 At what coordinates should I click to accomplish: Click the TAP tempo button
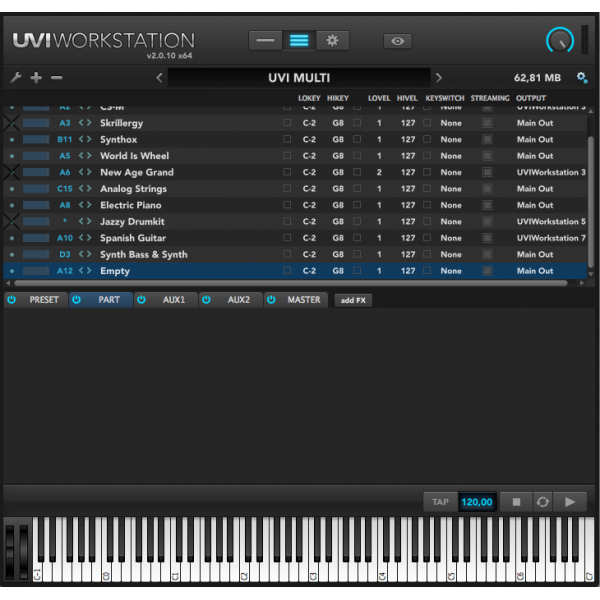point(440,502)
